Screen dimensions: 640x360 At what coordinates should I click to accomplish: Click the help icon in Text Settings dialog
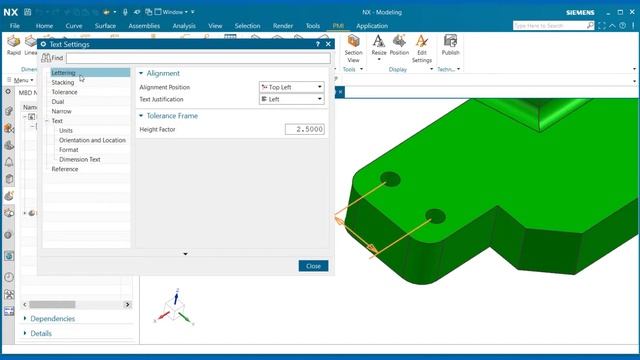click(318, 44)
